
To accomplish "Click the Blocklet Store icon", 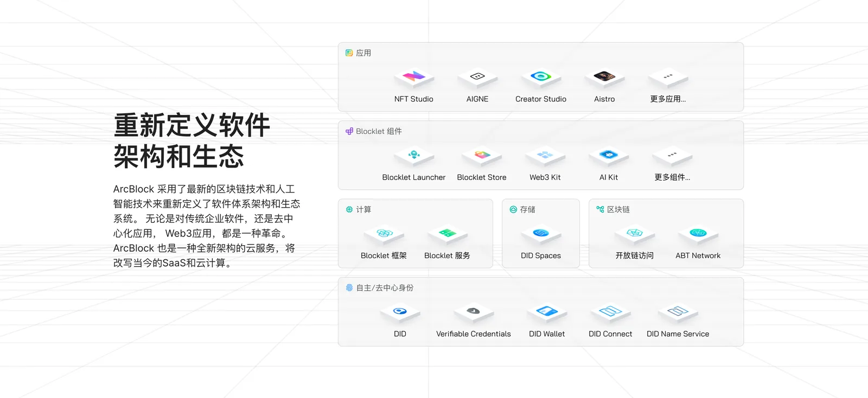I will point(482,156).
